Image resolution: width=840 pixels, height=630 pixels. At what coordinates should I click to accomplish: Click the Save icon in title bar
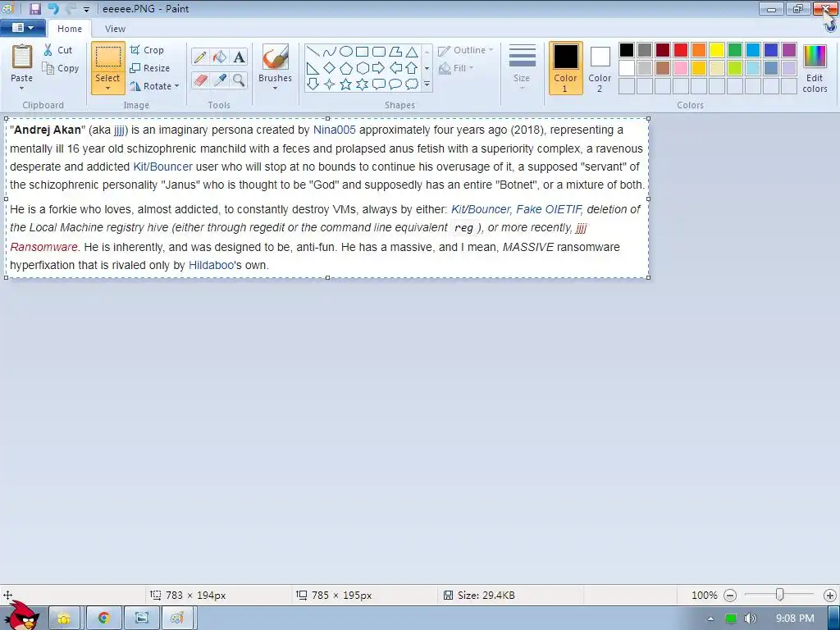tap(34, 8)
